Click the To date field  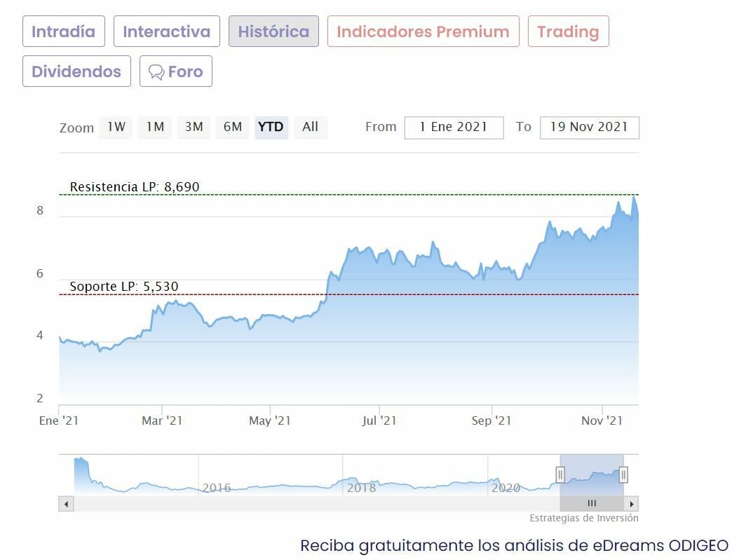coord(589,128)
